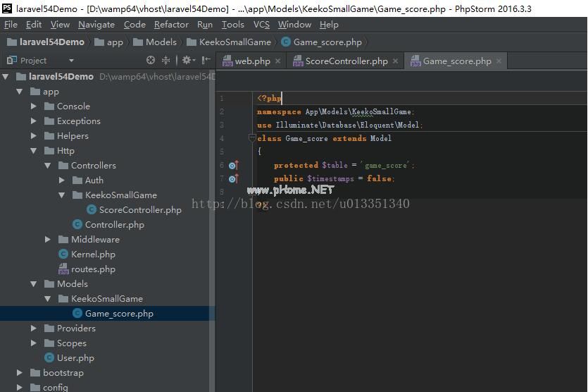Expand the bootstrap folder
Viewport: 588px width, 392px height.
click(x=20, y=372)
